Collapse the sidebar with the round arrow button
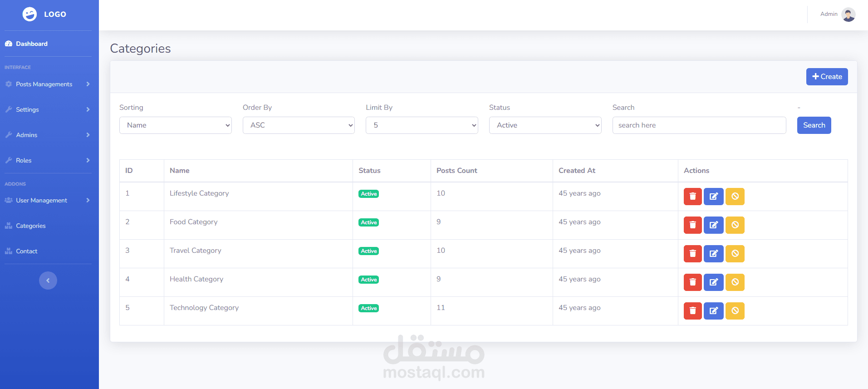Viewport: 868px width, 389px height. [x=48, y=281]
